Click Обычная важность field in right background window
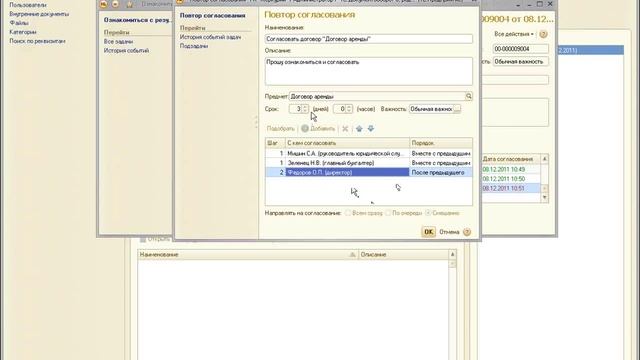 520,62
